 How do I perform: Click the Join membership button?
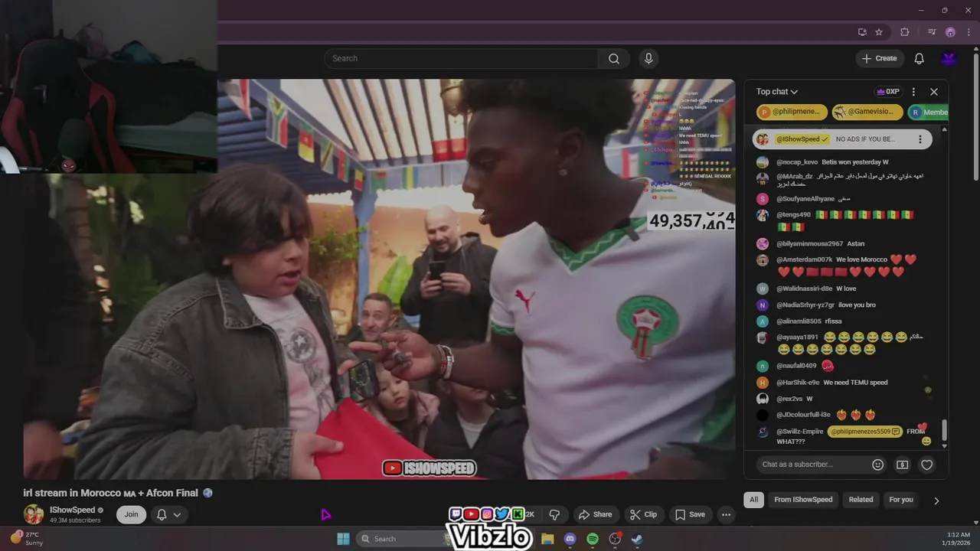coord(132,514)
